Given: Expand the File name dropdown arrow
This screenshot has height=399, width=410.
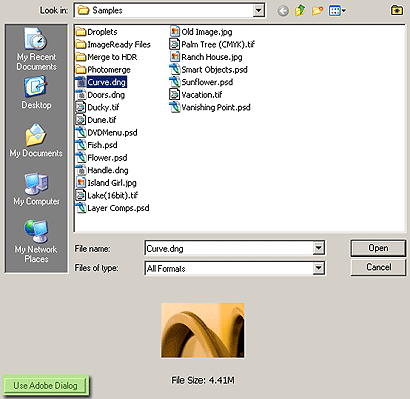Looking at the screenshot, I should pyautogui.click(x=318, y=248).
